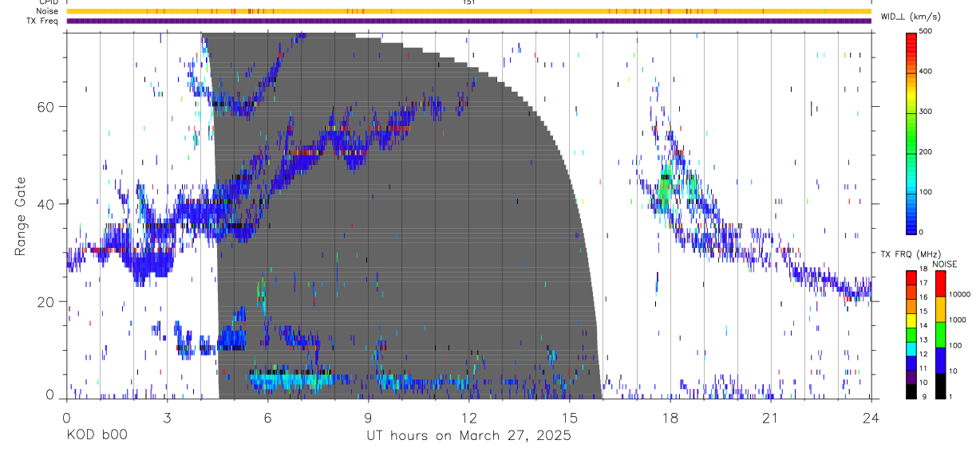Screen dimensions: 980x452
Task: Click the 60 tick on Range Gate axis
Action: [46, 106]
